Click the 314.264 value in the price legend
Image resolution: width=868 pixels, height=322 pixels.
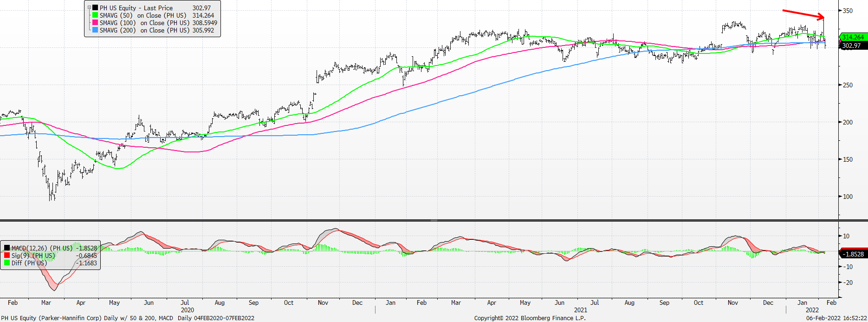pos(203,15)
